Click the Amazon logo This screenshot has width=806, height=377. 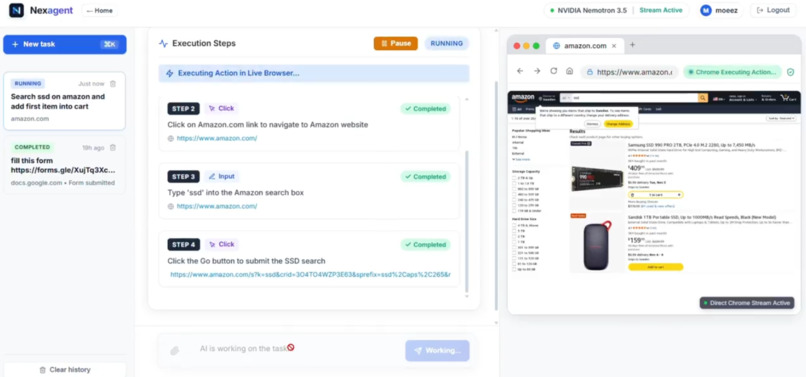(x=523, y=97)
